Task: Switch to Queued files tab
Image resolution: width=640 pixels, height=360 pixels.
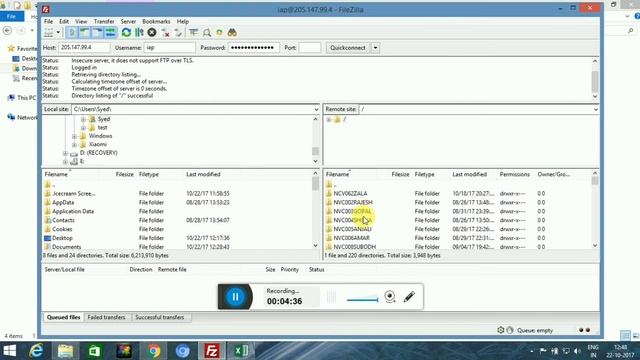Action: (63, 317)
